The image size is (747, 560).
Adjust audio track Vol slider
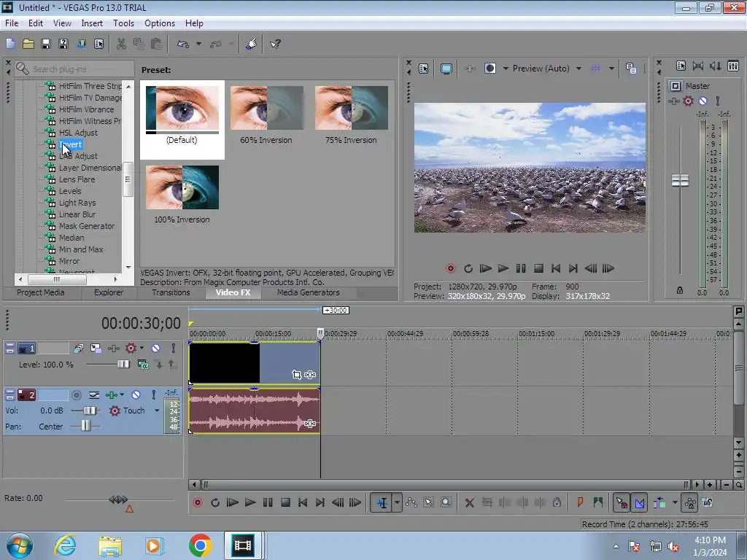point(90,411)
